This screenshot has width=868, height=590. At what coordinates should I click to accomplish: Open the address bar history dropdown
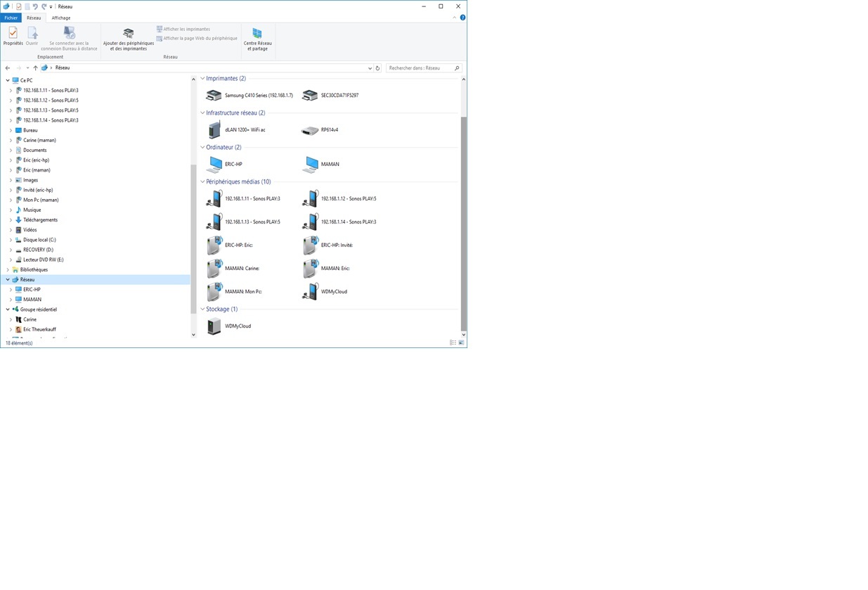[370, 68]
